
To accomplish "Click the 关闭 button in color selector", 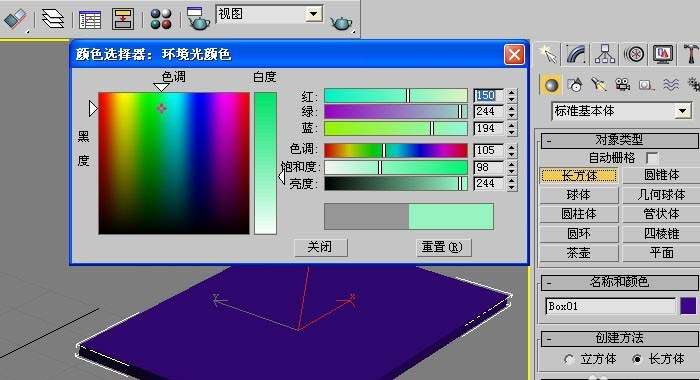I will pyautogui.click(x=320, y=247).
